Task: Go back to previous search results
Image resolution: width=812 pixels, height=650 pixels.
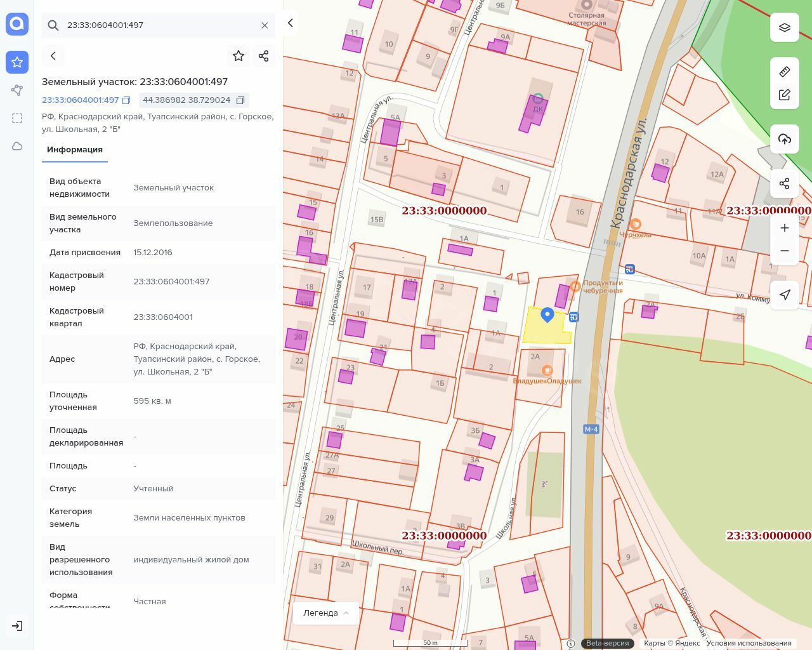Action: click(x=53, y=56)
